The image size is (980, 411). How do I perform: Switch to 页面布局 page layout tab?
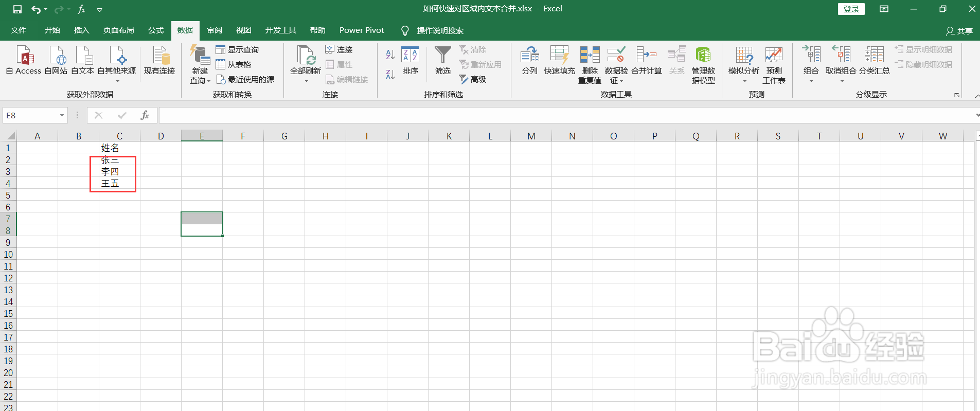click(x=119, y=30)
